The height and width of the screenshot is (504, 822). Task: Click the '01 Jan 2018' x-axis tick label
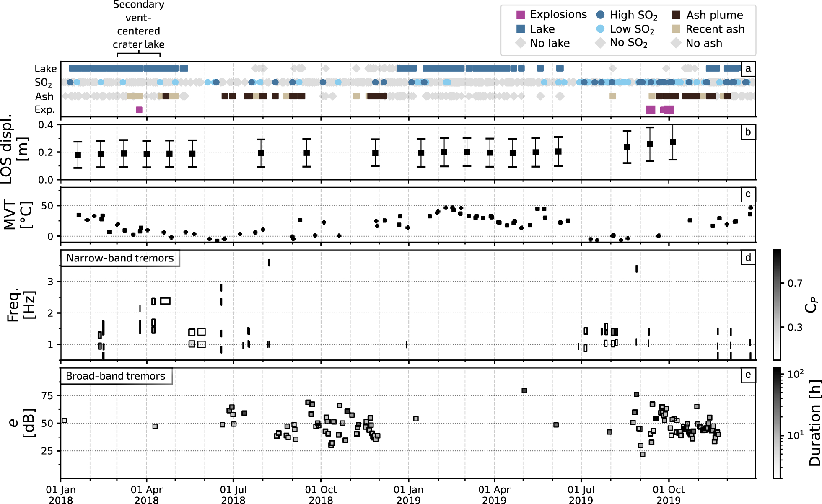pyautogui.click(x=61, y=495)
